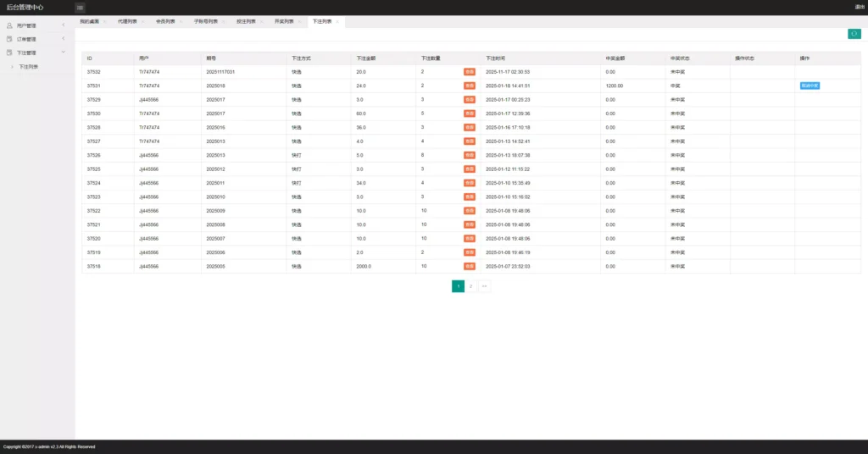Click the sidebar collapse hamburger icon
This screenshot has width=868, height=454.
(x=81, y=8)
